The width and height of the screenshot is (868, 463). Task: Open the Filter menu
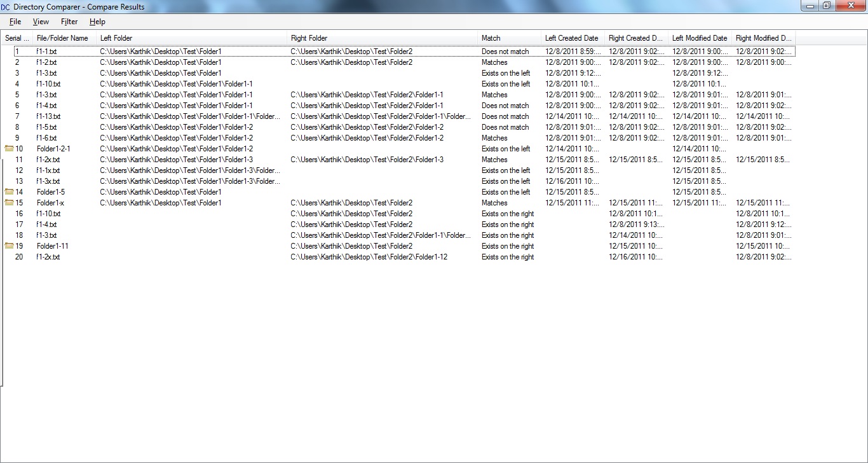point(69,22)
